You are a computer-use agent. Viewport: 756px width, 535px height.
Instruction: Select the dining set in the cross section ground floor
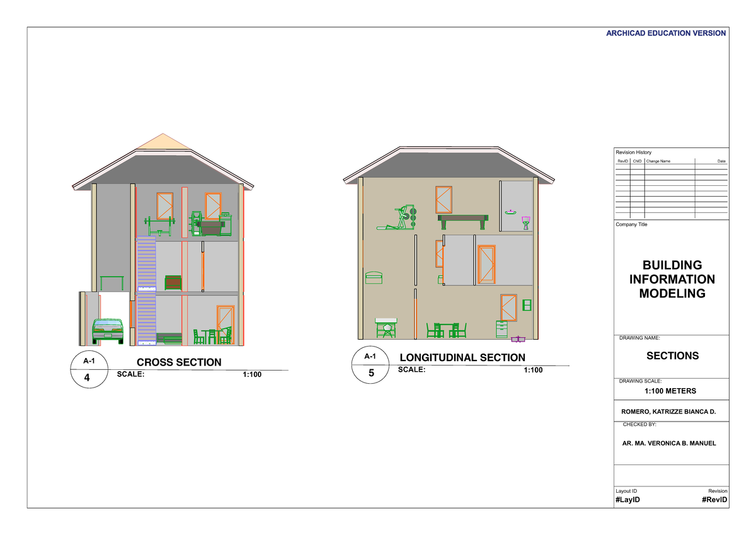click(x=213, y=337)
